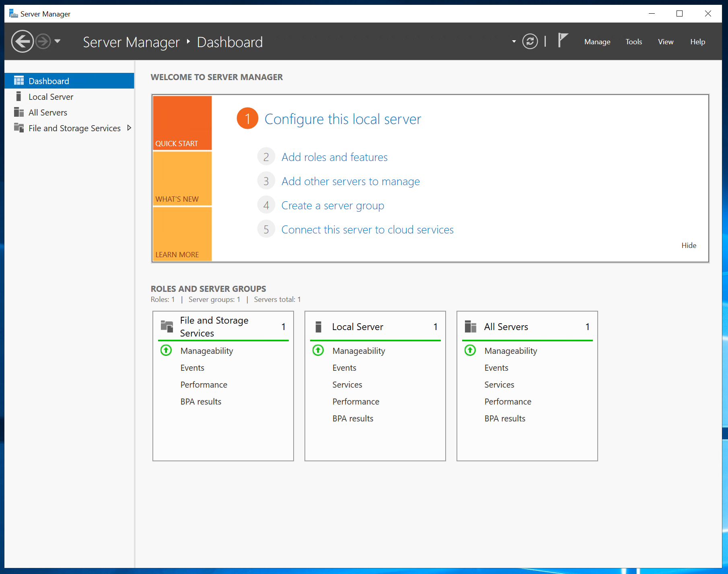The image size is (728, 574).
Task: Open Performance in All Servers tile
Action: click(508, 402)
